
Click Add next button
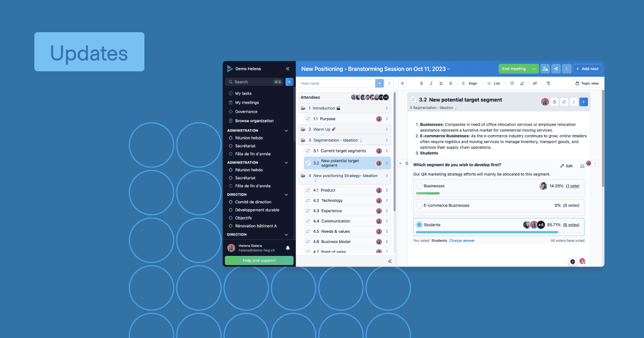click(x=587, y=69)
